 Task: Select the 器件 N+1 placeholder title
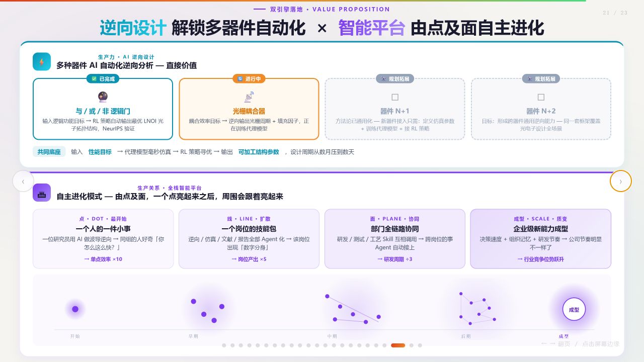(395, 111)
